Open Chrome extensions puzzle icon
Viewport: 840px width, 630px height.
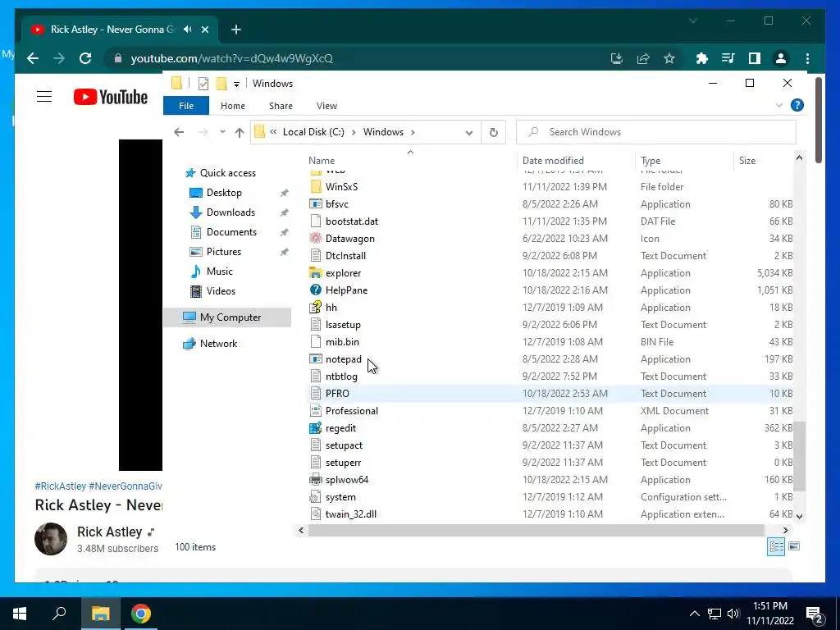point(701,58)
